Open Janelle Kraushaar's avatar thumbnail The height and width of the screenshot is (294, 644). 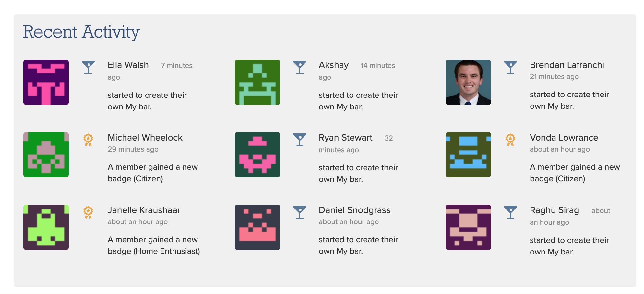[x=46, y=227]
